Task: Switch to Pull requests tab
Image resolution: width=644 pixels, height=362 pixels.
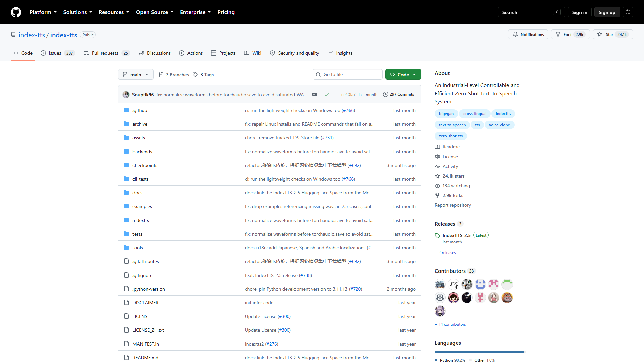Action: tap(107, 53)
